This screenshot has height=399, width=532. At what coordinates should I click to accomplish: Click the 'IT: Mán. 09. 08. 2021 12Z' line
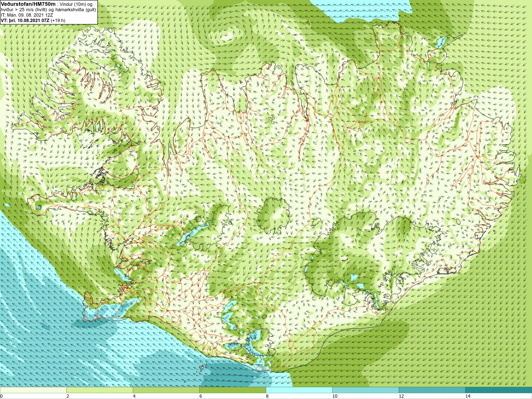pos(27,15)
